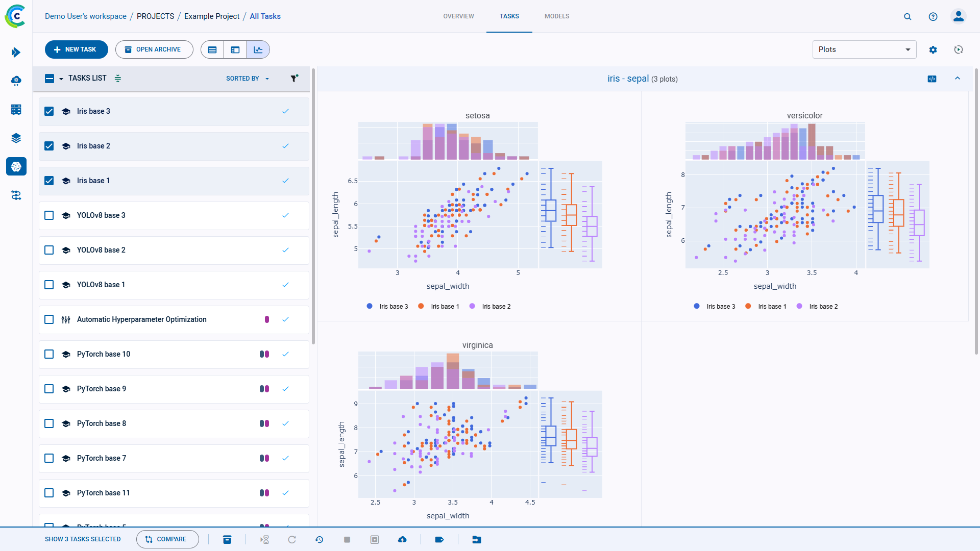Switch to the Tasks tab
Viewport: 980px width, 551px height.
click(509, 16)
